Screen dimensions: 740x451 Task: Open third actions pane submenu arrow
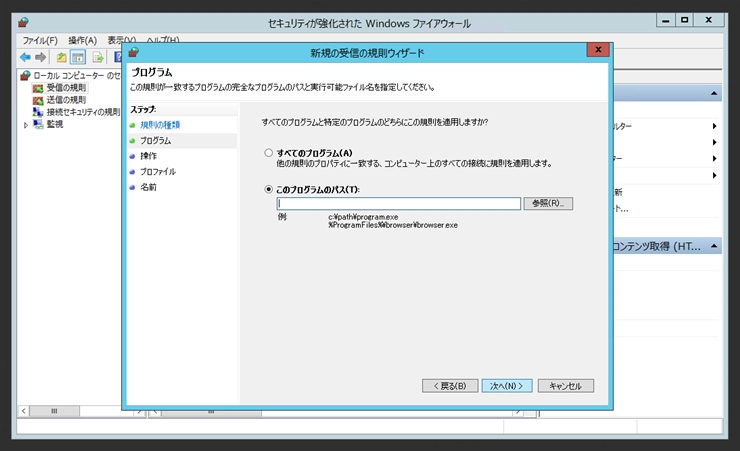(x=715, y=159)
